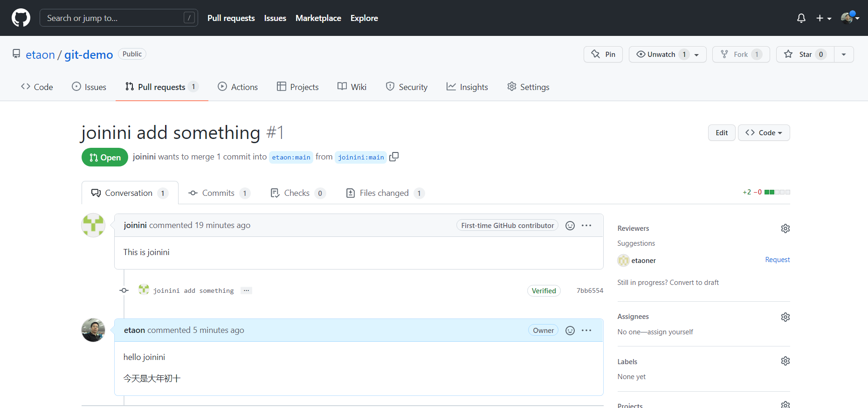This screenshot has height=408, width=868.
Task: Go to Issues in top bar
Action: (x=275, y=18)
